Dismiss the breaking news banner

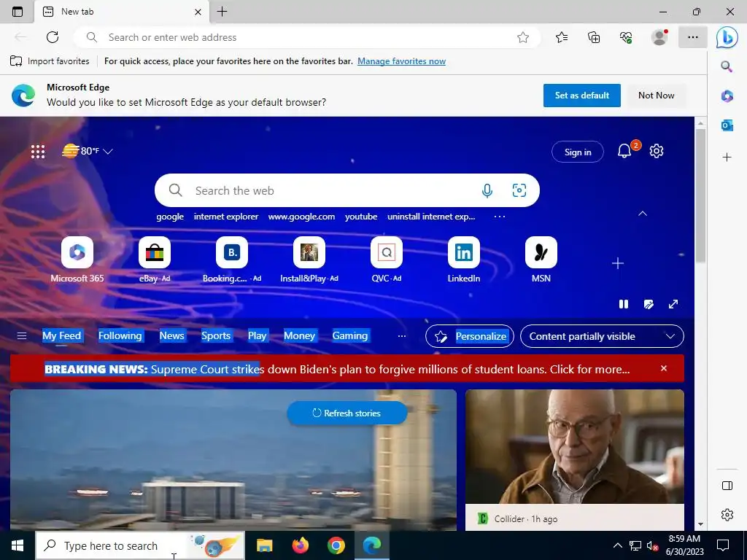[664, 368]
